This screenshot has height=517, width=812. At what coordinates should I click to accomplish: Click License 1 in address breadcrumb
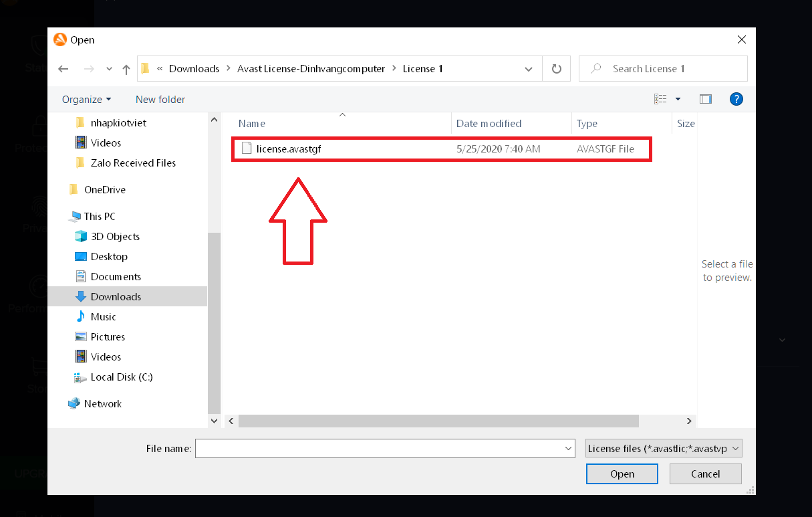(x=423, y=69)
